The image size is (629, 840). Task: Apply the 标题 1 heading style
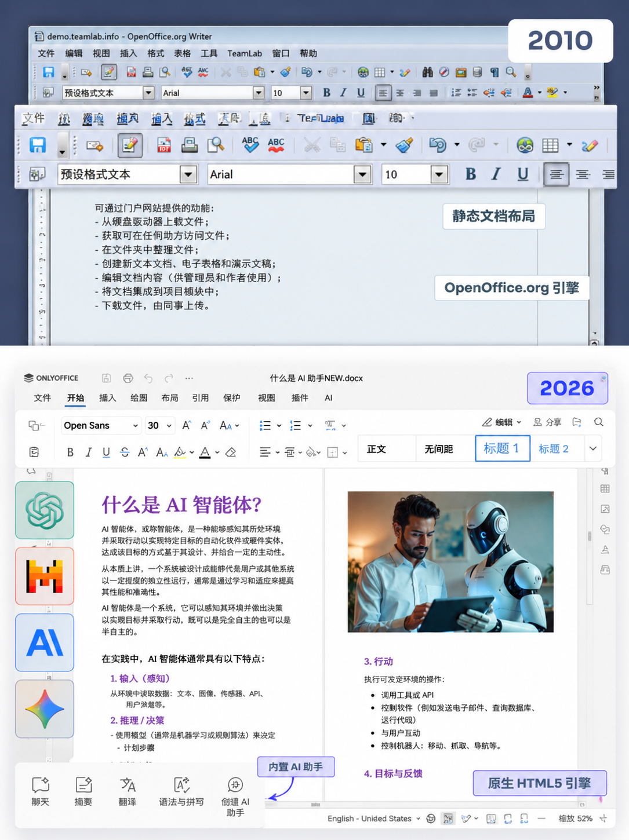tap(503, 448)
